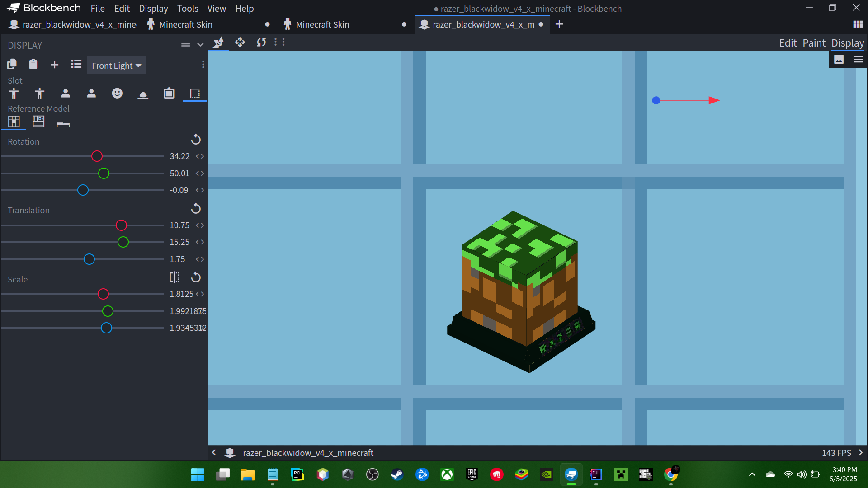
Task: Toggle the mirror scale option
Action: [x=175, y=277]
